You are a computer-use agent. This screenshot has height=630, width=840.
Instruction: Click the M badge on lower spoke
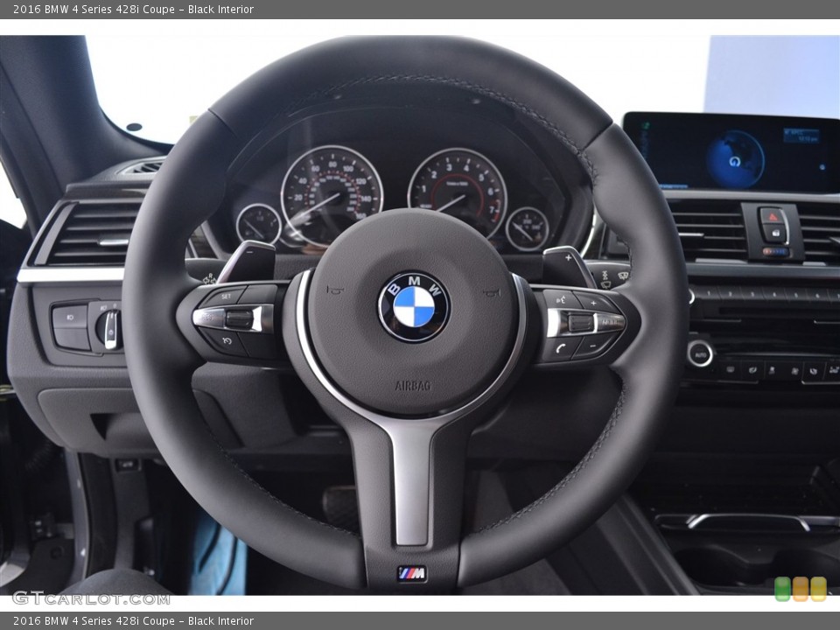point(412,574)
